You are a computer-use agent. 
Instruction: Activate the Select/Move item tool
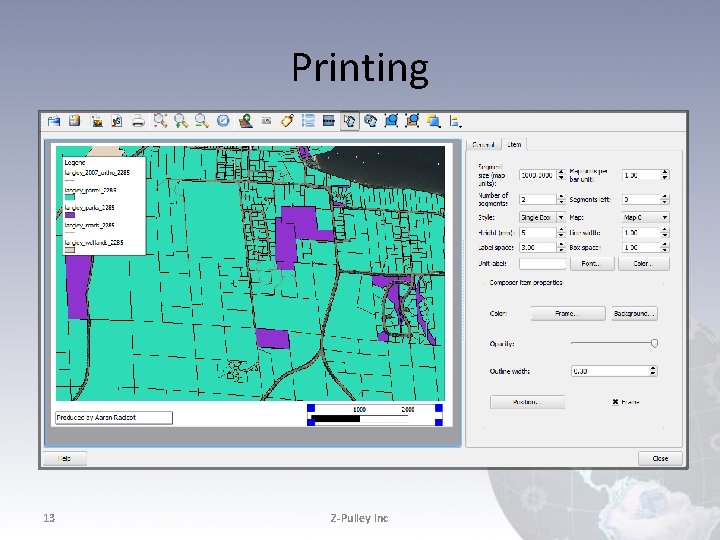(349, 121)
